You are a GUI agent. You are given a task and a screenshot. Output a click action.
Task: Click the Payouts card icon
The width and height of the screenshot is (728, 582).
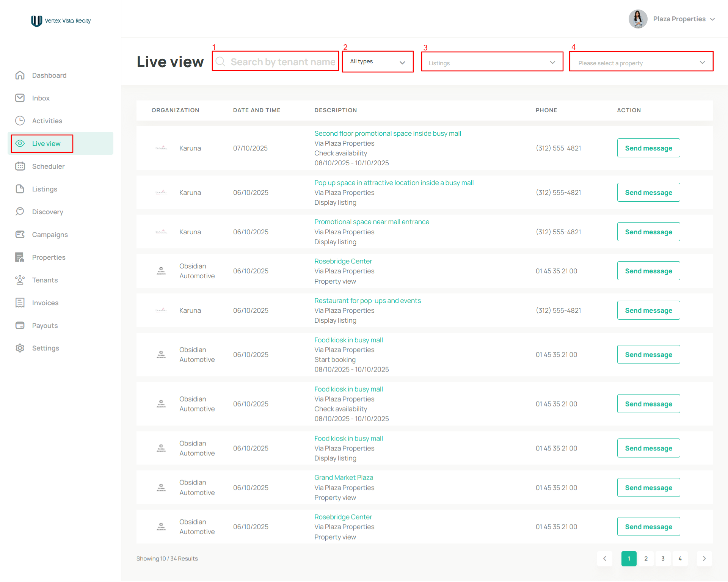[20, 325]
